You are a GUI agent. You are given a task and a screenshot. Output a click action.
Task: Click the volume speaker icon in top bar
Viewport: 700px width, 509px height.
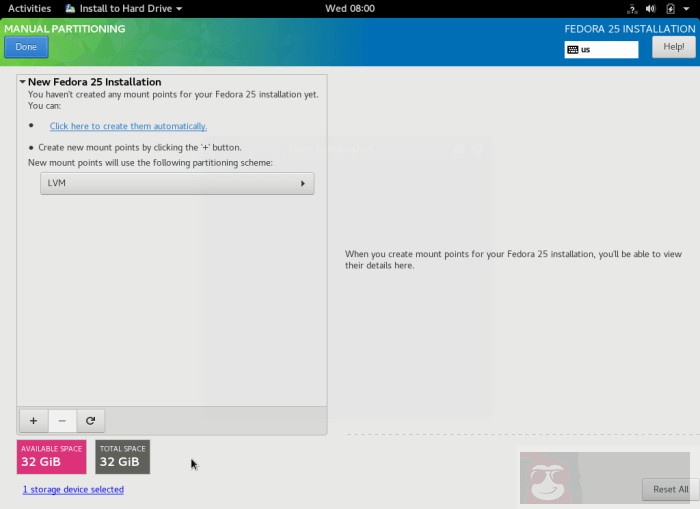(651, 8)
